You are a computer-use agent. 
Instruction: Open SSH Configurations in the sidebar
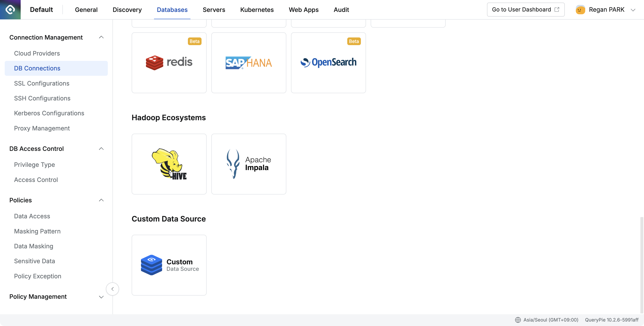[42, 98]
